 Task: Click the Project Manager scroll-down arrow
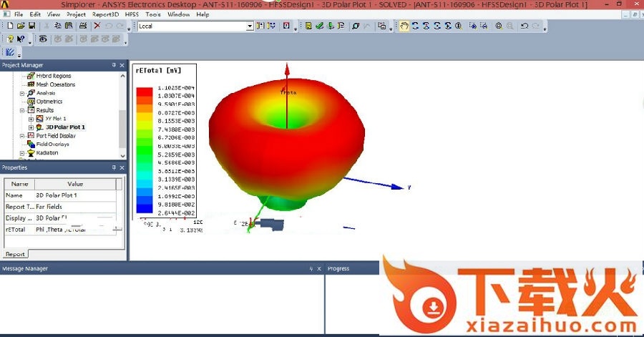[122, 156]
